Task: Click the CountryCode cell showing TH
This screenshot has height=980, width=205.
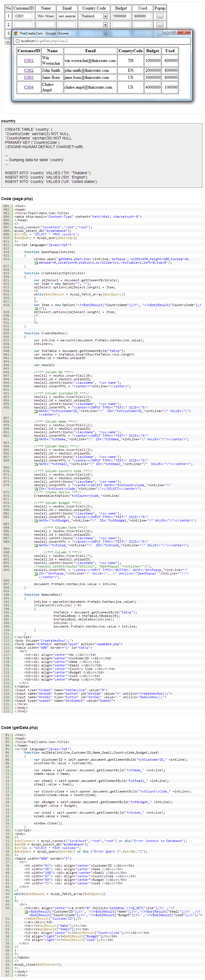Action: coord(130,61)
